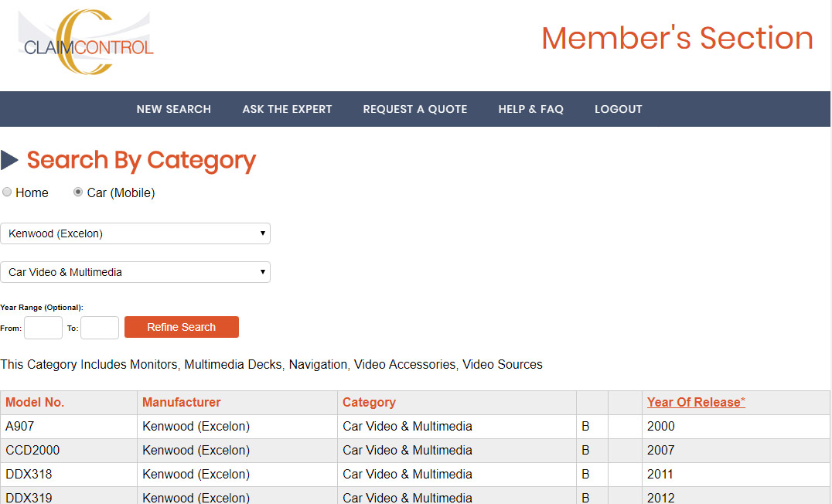Click the category description text listing Monitors
832x504 pixels.
point(271,364)
